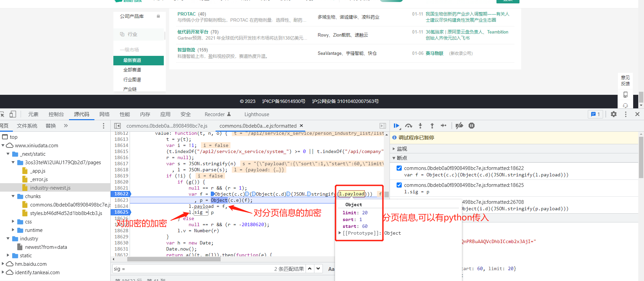Open the Lighthouse tab

257,114
